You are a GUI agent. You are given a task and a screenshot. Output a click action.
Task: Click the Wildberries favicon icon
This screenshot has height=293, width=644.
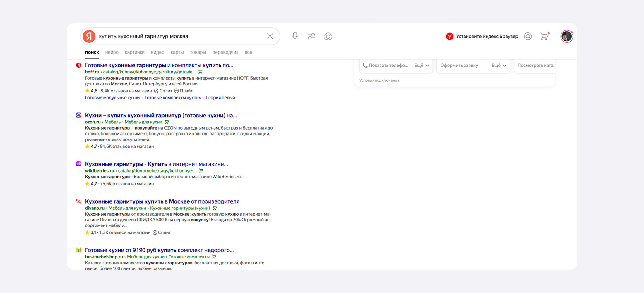click(79, 164)
